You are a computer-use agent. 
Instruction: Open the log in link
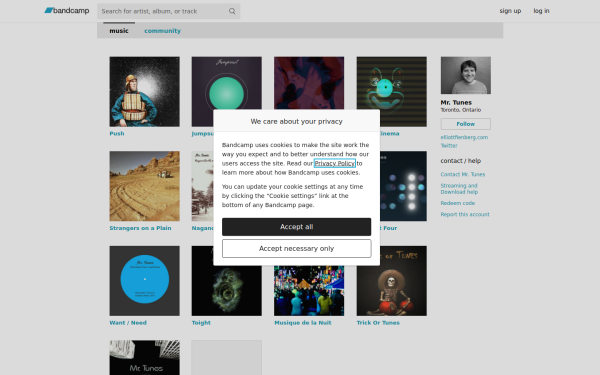coord(541,11)
